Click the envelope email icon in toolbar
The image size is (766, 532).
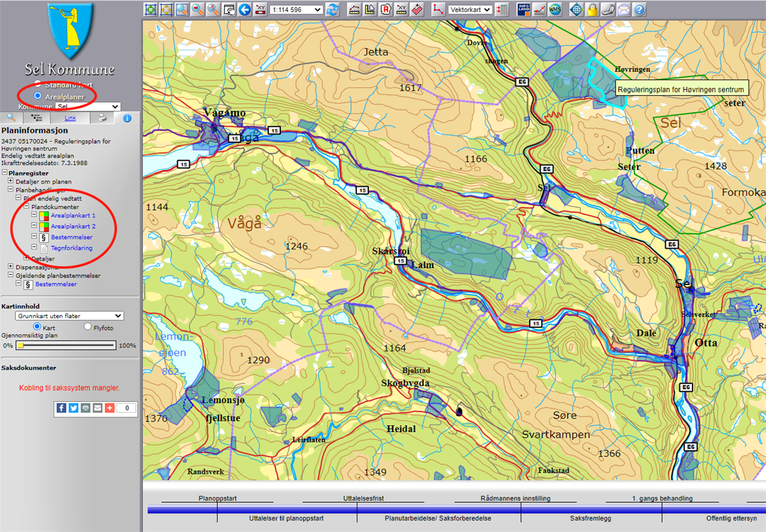[x=623, y=10]
